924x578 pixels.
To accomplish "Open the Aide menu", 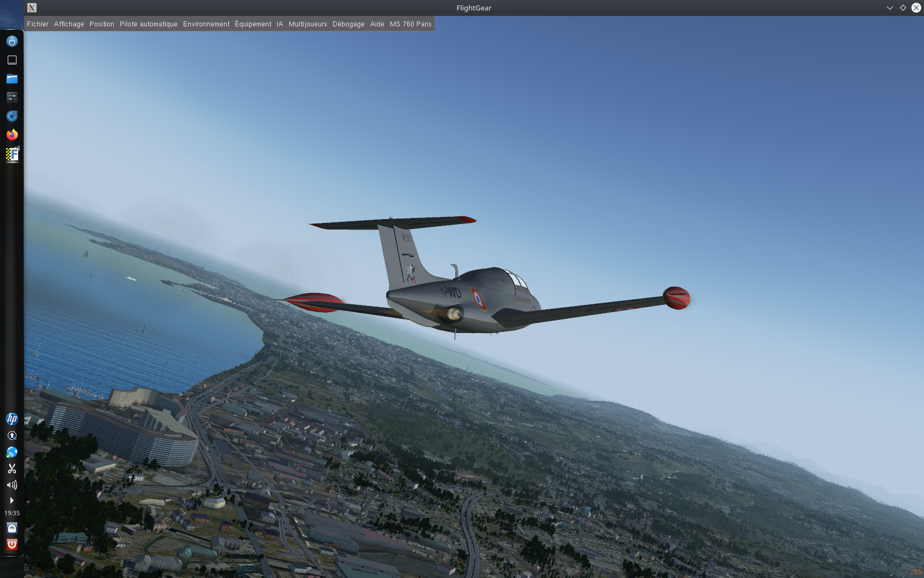I will click(377, 24).
